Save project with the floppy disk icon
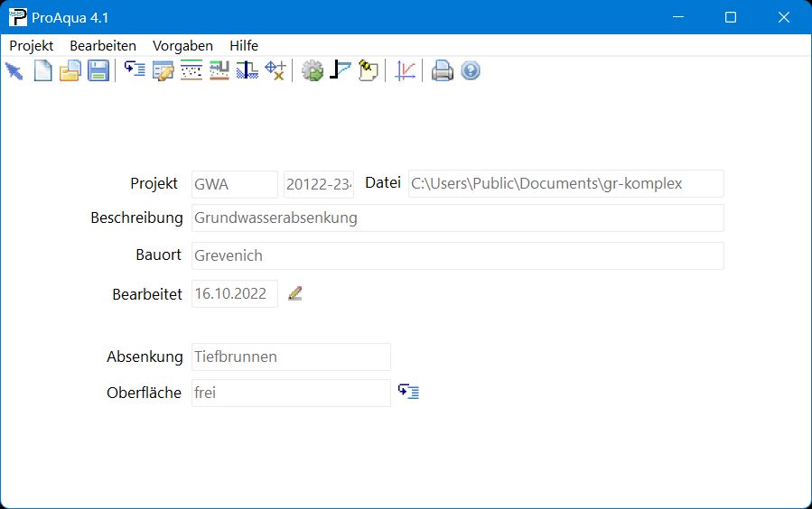Viewport: 812px width, 509px height. tap(98, 71)
